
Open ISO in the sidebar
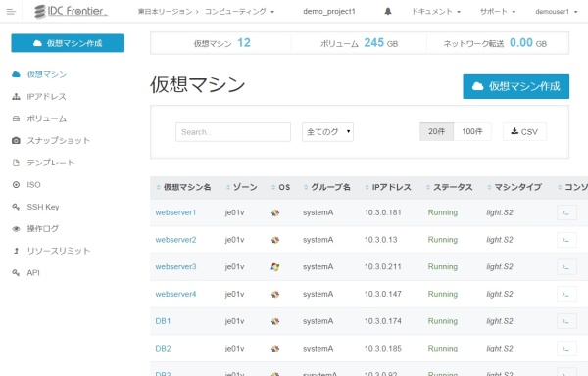tap(33, 185)
